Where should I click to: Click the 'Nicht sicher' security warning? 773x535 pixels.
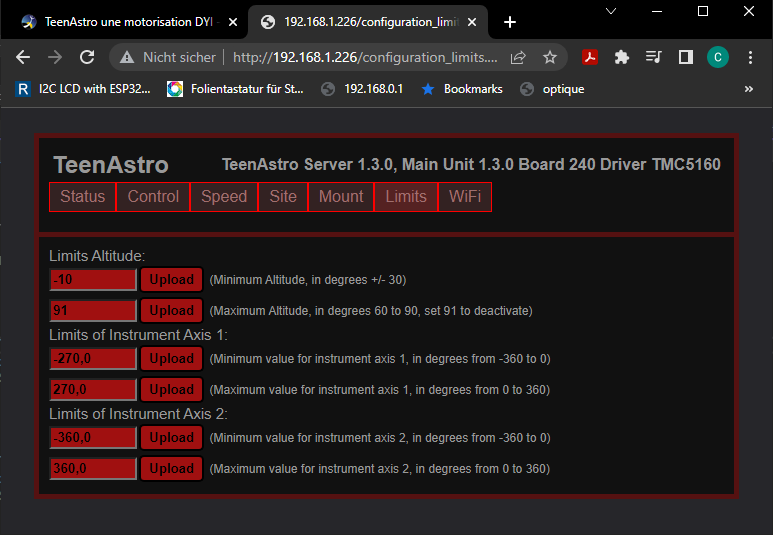[x=168, y=57]
